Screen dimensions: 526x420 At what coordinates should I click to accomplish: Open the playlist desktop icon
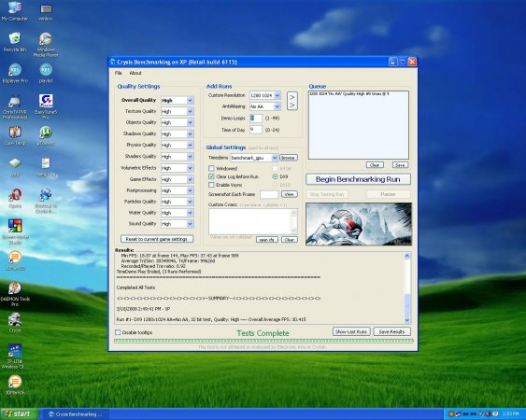46,74
